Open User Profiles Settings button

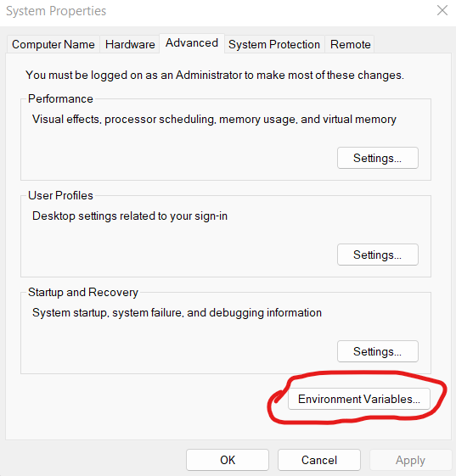click(x=378, y=255)
